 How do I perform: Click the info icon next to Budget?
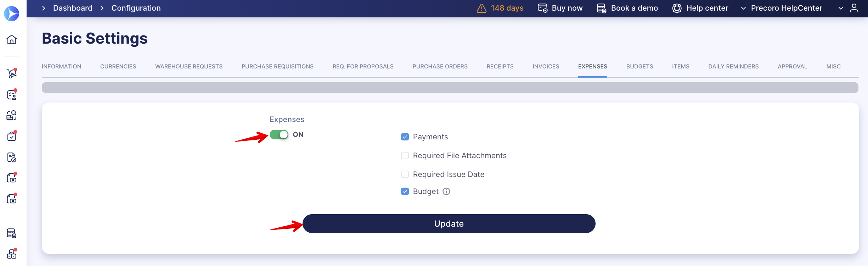click(x=446, y=192)
